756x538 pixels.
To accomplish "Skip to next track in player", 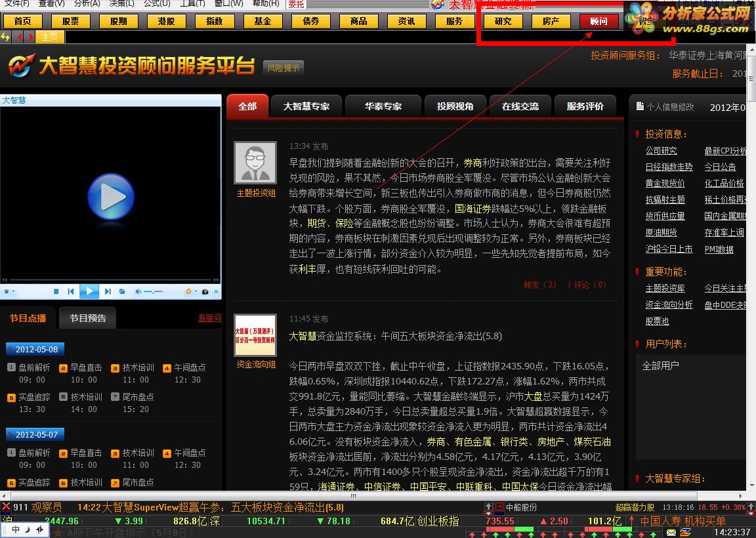I will click(108, 291).
